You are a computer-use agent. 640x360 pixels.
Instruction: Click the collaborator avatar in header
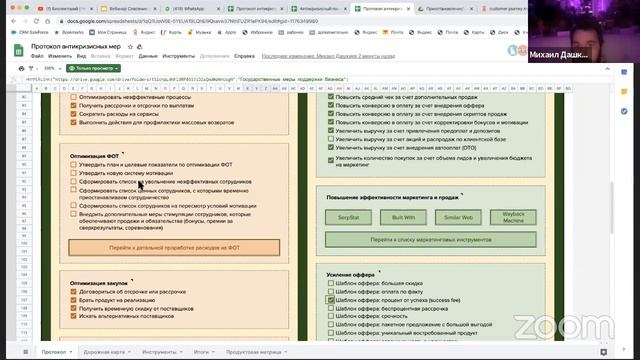tap(513, 50)
